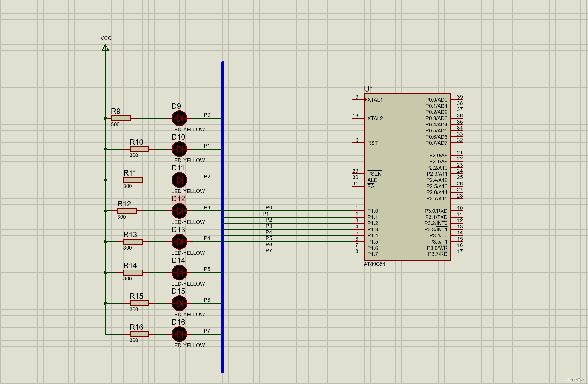Select LED symbol D9

click(179, 118)
